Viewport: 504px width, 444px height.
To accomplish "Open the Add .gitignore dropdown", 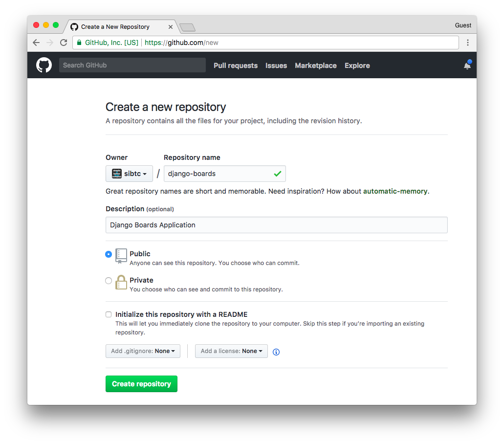I will pyautogui.click(x=143, y=351).
